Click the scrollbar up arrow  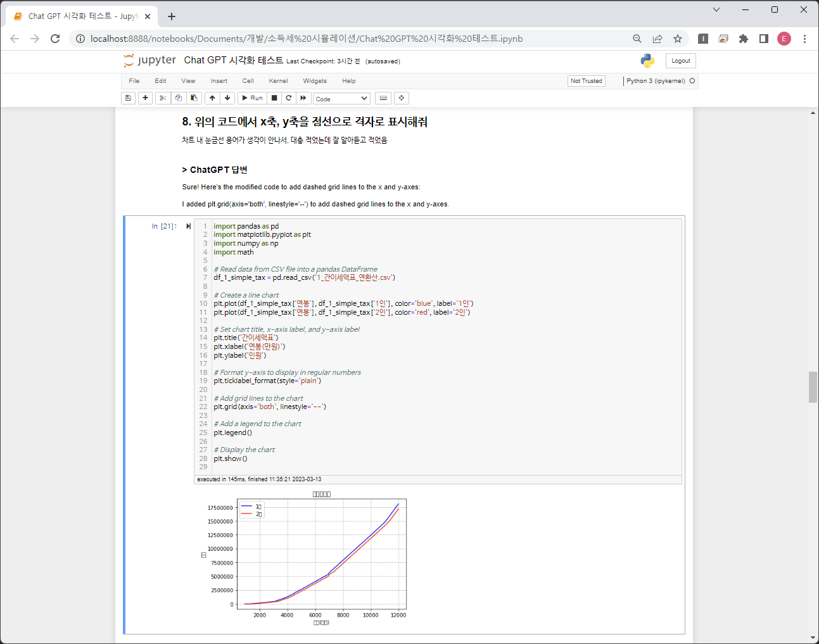pyautogui.click(x=813, y=113)
